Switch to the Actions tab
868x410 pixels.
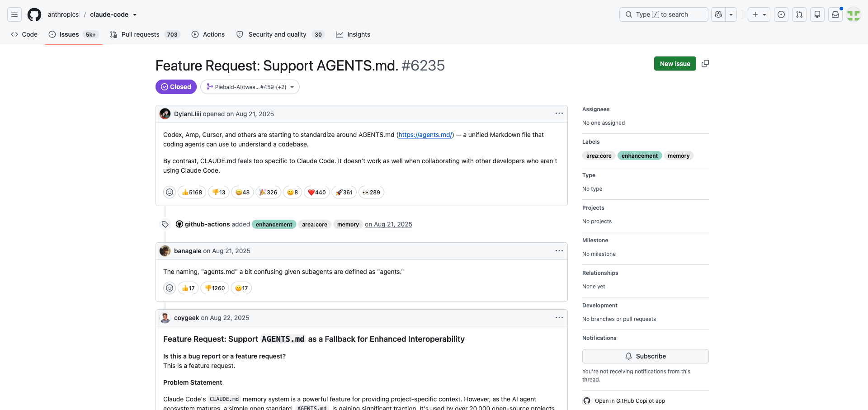click(x=208, y=34)
